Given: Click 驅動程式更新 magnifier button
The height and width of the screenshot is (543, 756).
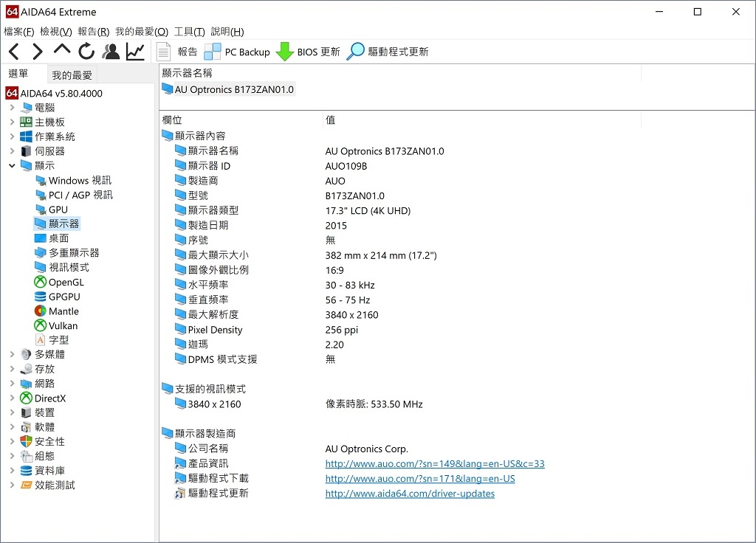Looking at the screenshot, I should pos(388,52).
